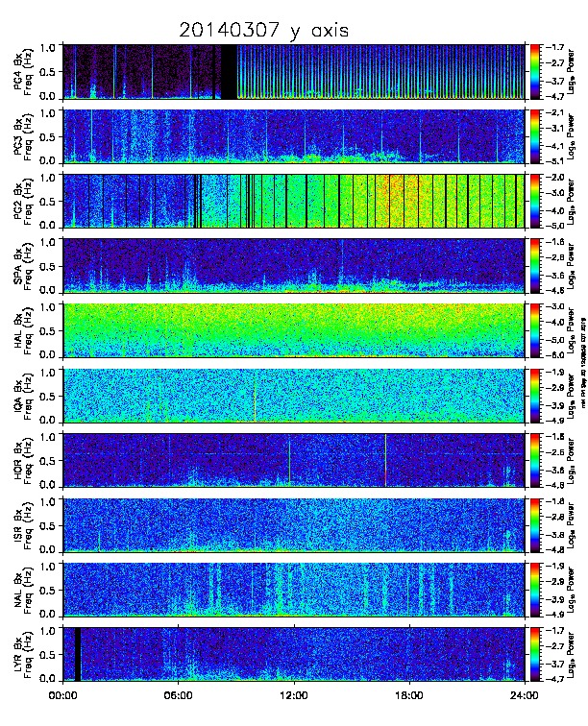Click the NAL panel color bar

tap(535, 591)
